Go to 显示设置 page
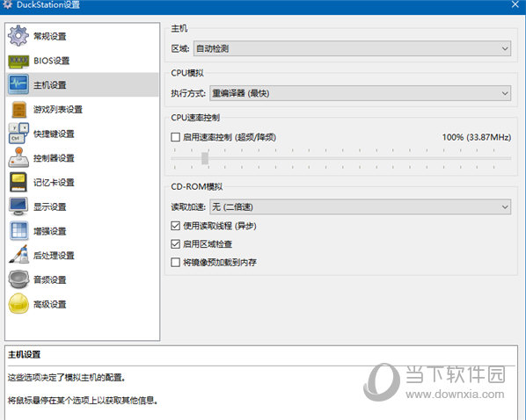This screenshot has height=420, width=526. click(83, 206)
